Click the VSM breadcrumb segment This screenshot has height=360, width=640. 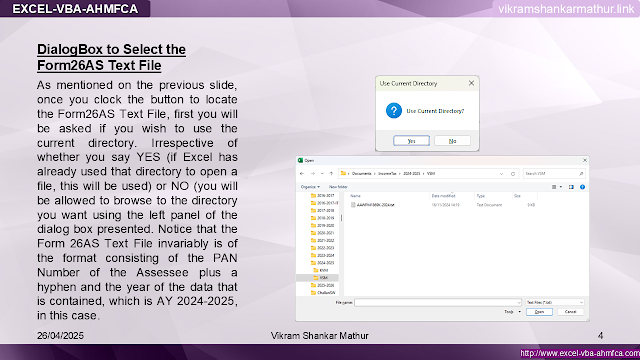pos(431,173)
